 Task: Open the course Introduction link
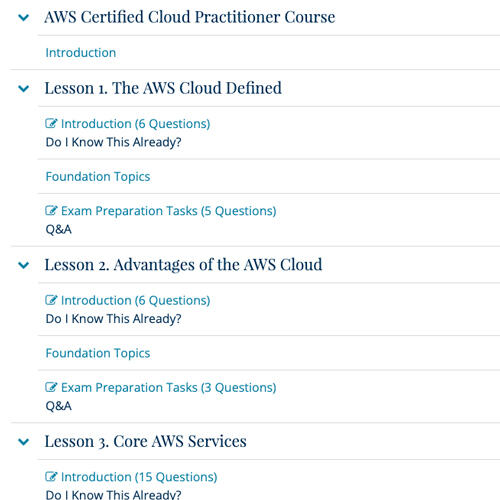(81, 53)
